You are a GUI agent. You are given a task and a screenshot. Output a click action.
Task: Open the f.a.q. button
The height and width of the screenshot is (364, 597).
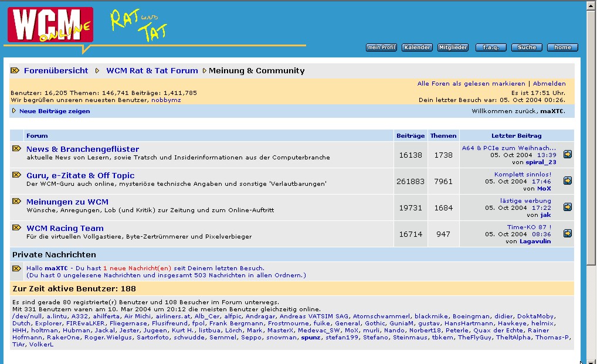(x=491, y=47)
